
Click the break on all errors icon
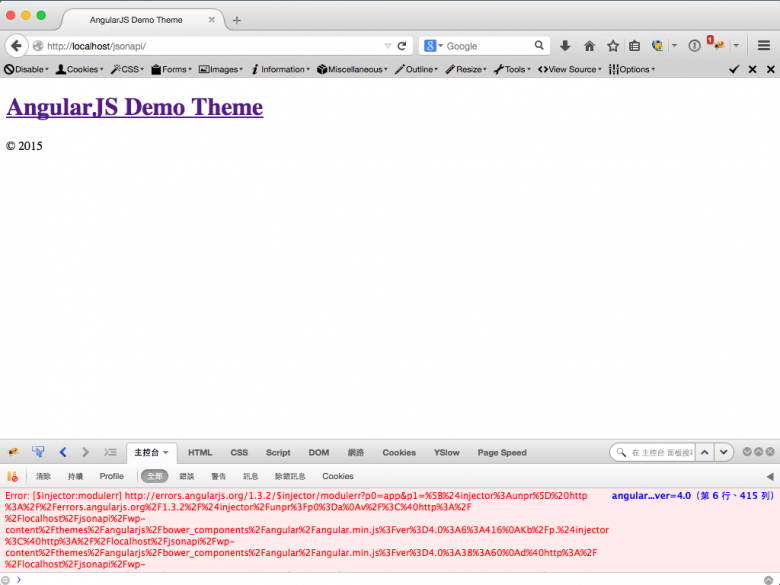coord(12,477)
